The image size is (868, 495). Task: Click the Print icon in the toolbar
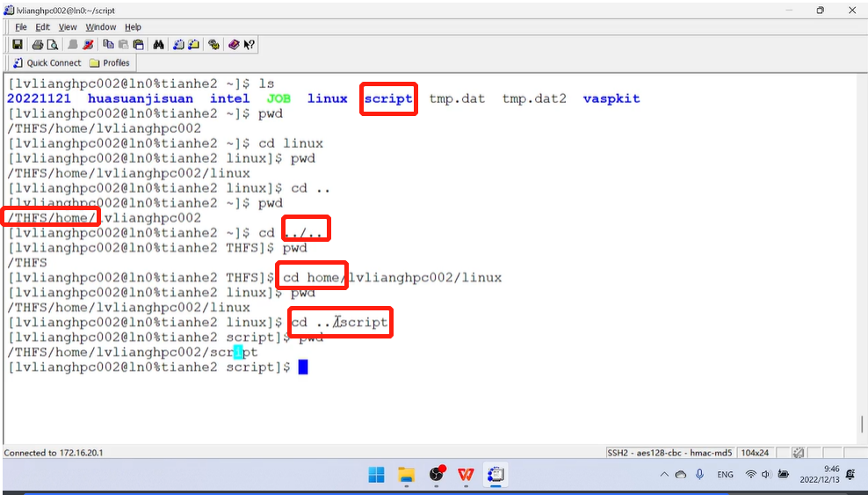pyautogui.click(x=38, y=44)
